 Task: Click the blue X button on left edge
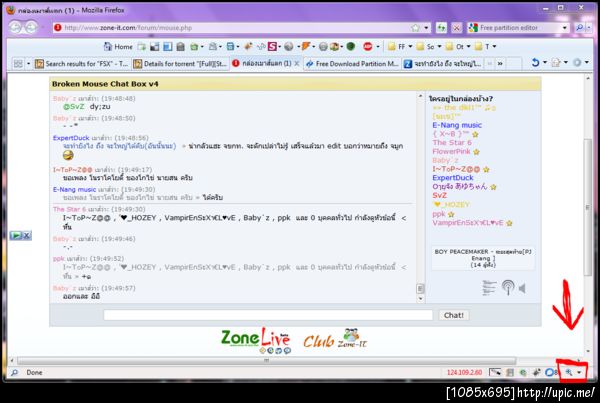(27, 235)
